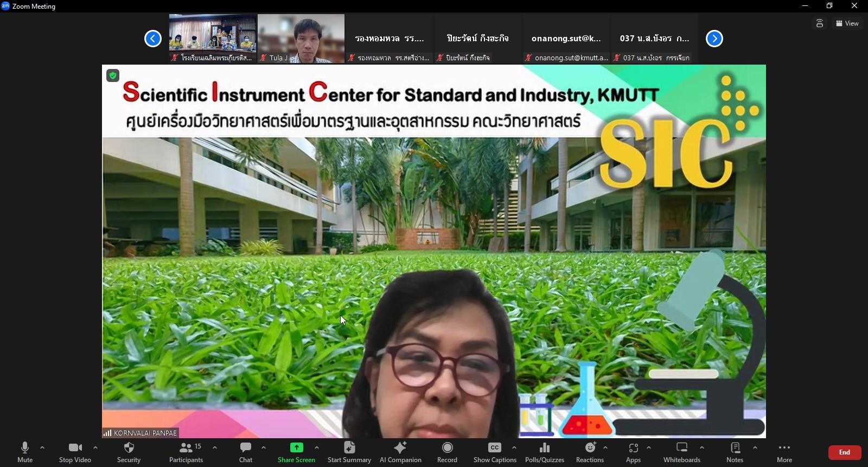
Task: Restore down the Zoom window
Action: tap(829, 6)
